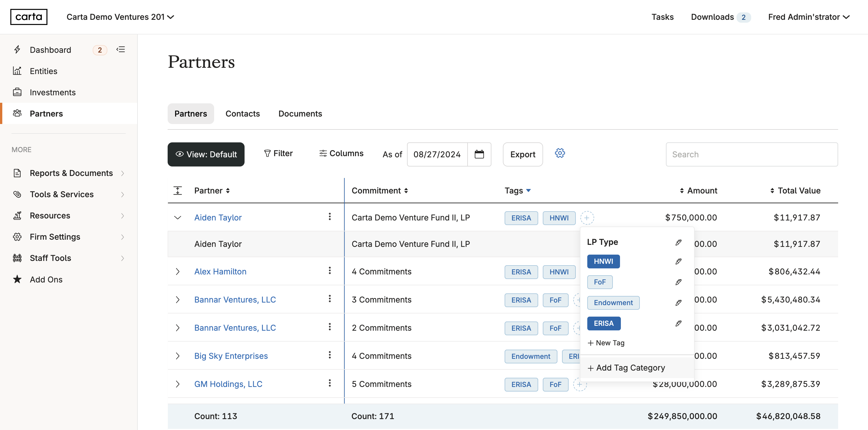Open Aiden Taylor partner link
This screenshot has width=868, height=430.
pos(218,218)
